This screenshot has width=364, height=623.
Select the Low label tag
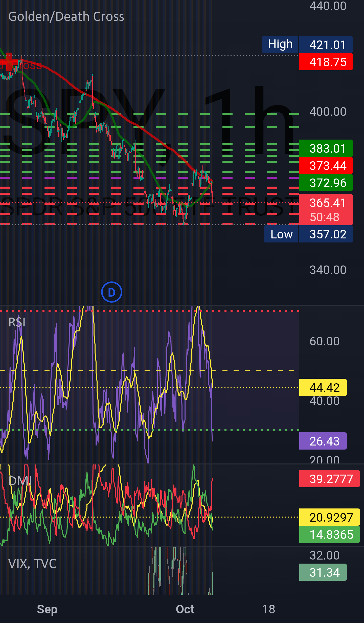click(x=281, y=234)
